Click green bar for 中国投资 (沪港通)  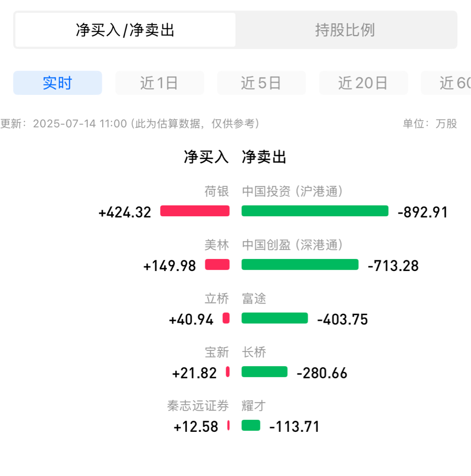[x=315, y=211]
